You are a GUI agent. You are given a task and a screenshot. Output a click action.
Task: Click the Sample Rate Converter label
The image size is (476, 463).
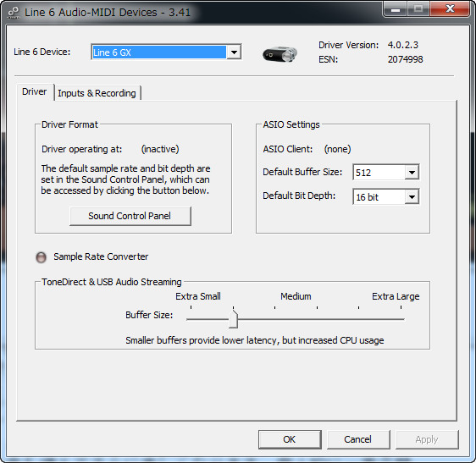[x=101, y=256]
